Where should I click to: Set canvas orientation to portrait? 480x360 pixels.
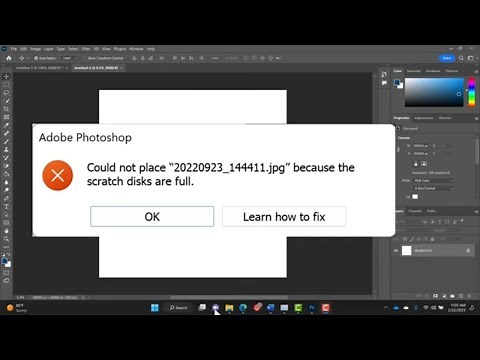[x=416, y=163]
